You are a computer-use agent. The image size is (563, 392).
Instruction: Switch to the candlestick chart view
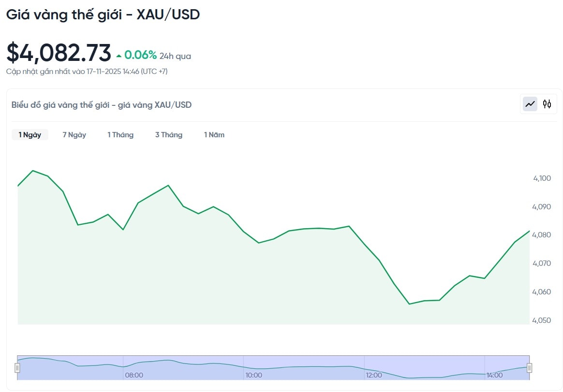pyautogui.click(x=547, y=104)
